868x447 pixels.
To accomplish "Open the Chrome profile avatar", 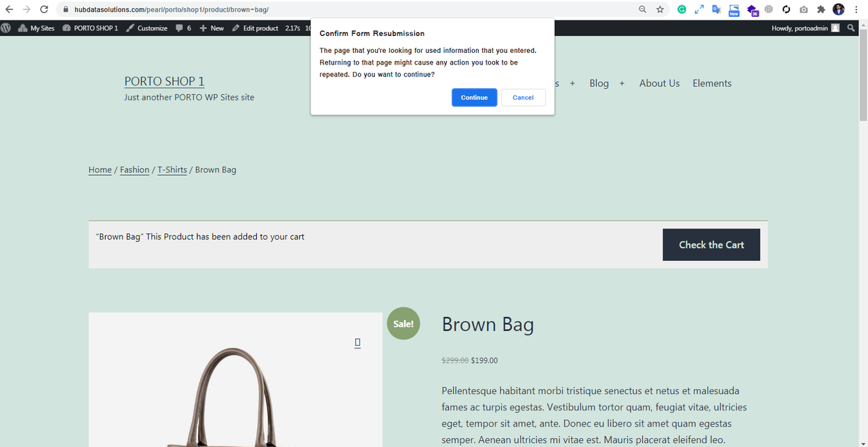I will 839,9.
